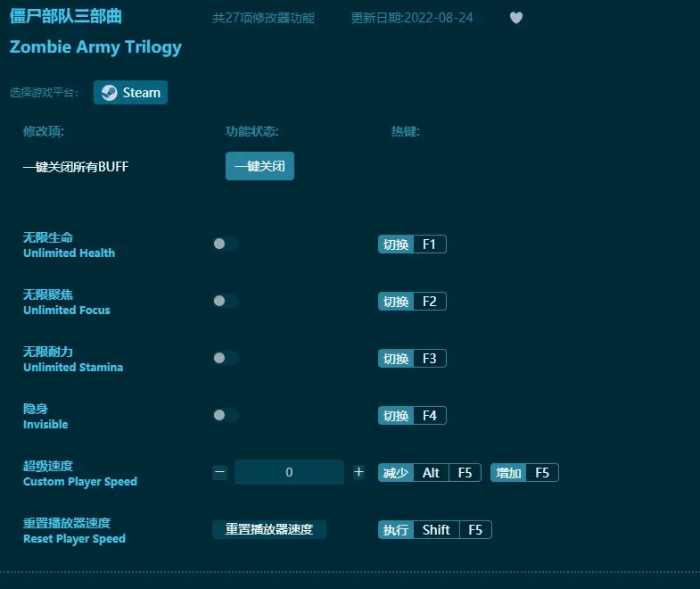The width and height of the screenshot is (700, 589).
Task: Click the 共27项修改器功能 text
Action: click(x=263, y=18)
